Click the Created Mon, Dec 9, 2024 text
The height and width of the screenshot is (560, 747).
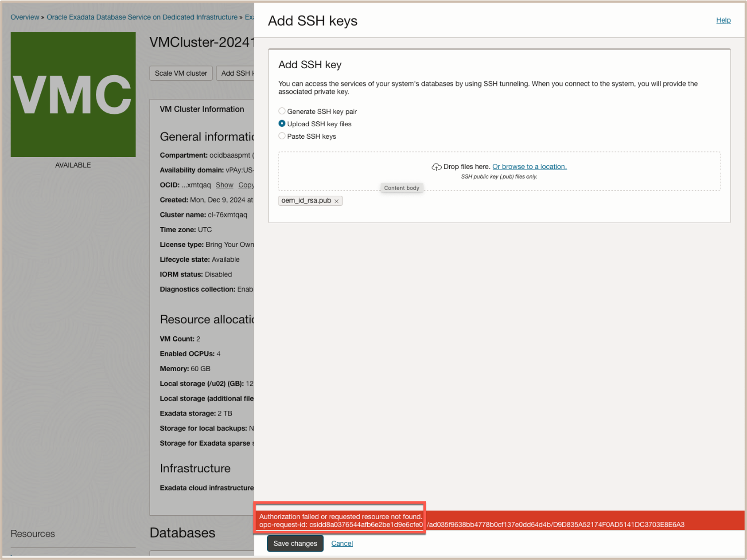(x=207, y=200)
